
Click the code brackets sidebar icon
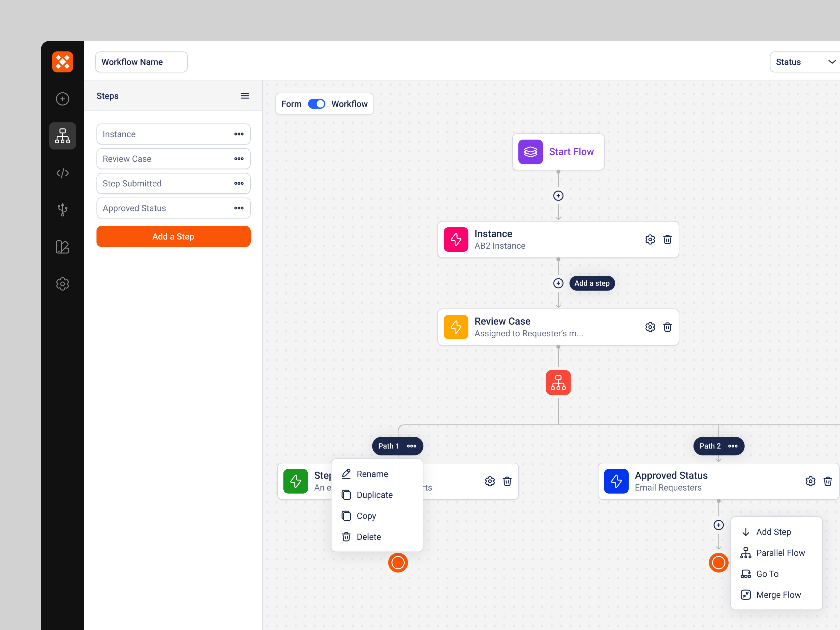pyautogui.click(x=62, y=173)
